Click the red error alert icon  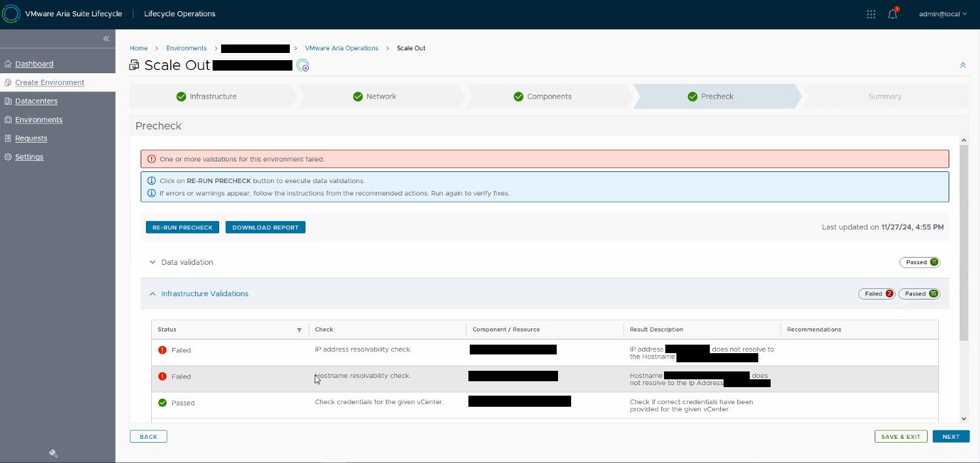click(152, 159)
